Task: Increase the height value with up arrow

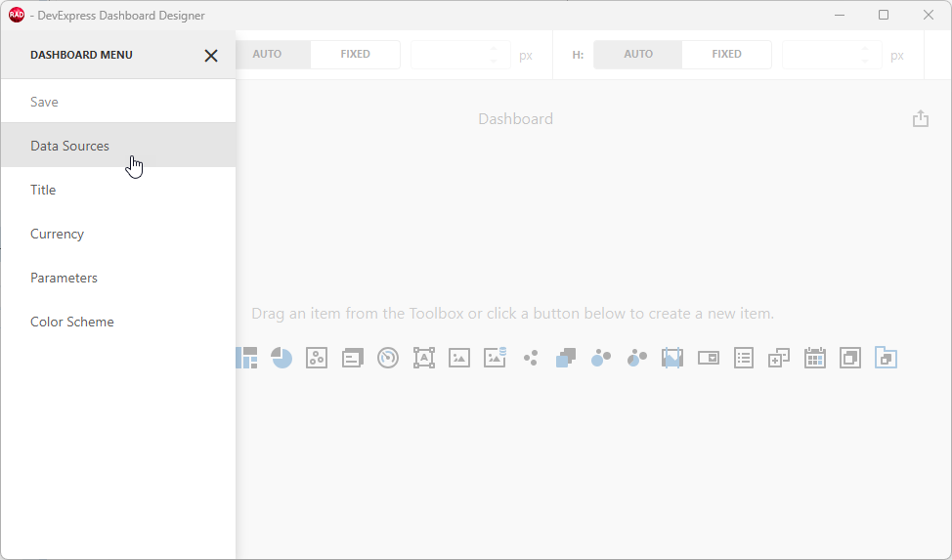Action: pyautogui.click(x=865, y=49)
